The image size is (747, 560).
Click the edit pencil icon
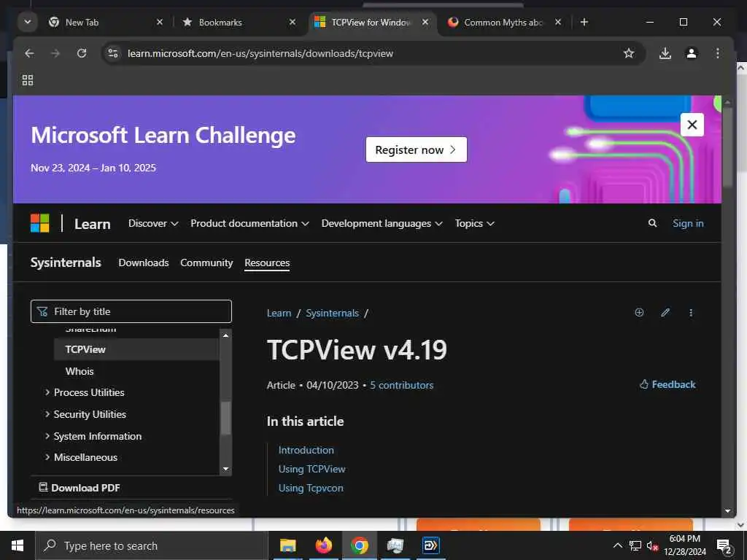coord(665,312)
